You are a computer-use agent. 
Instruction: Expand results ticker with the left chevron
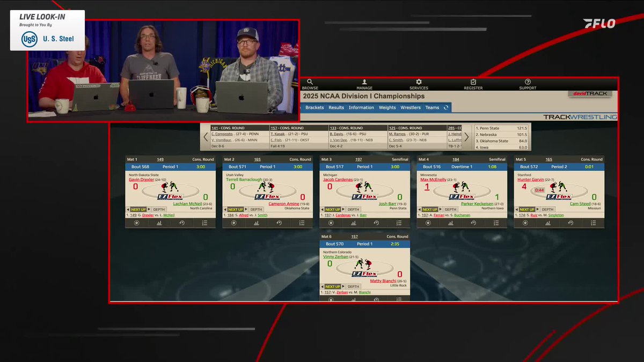click(x=206, y=137)
